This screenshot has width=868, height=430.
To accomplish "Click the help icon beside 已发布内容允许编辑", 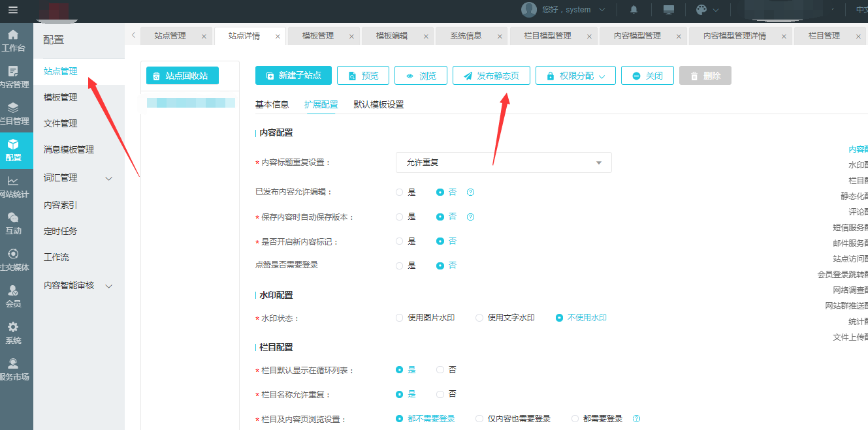I will [470, 192].
